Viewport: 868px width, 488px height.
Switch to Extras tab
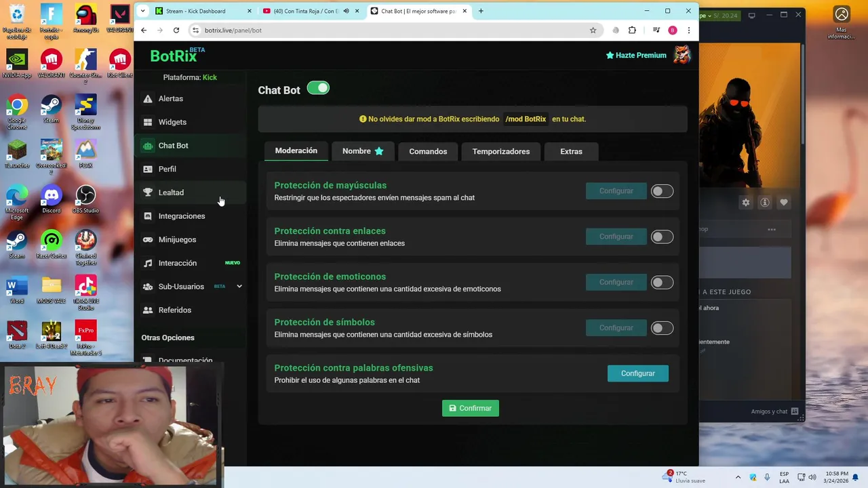[571, 151]
